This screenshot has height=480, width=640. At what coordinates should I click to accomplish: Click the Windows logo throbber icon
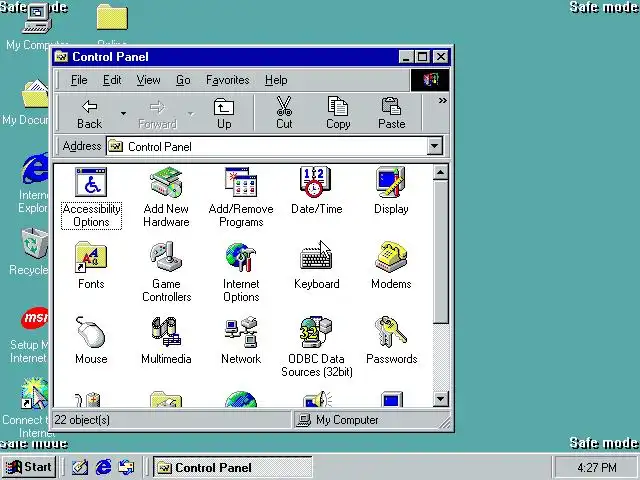click(x=430, y=80)
